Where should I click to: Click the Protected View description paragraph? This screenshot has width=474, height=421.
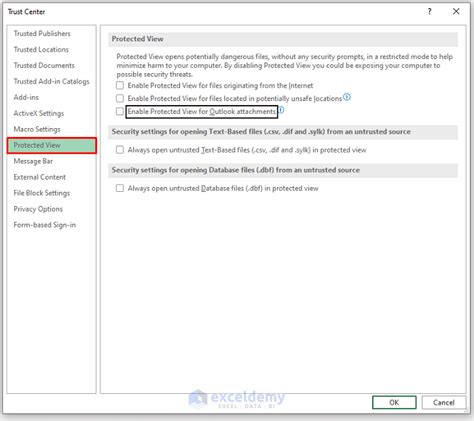tap(284, 65)
